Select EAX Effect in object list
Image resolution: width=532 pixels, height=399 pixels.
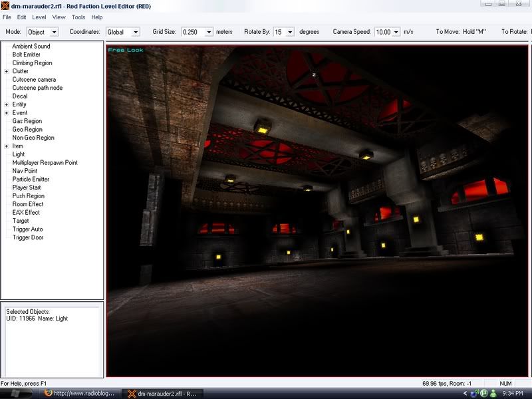coord(26,212)
